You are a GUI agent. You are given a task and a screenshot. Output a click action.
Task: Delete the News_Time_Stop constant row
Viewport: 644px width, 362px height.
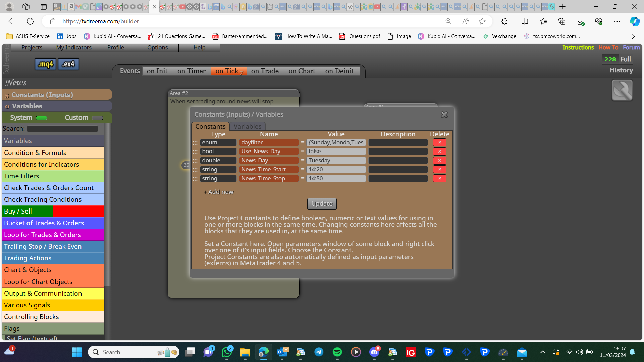click(439, 178)
